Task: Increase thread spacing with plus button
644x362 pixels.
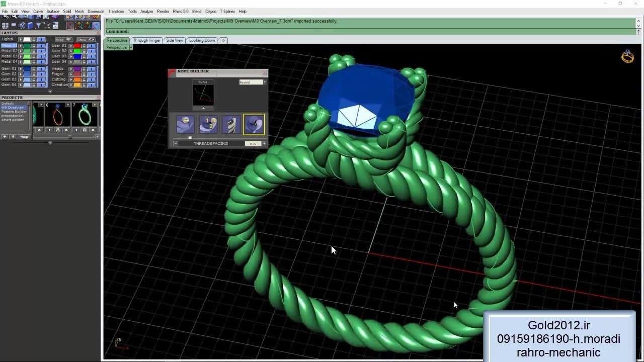Action: [x=264, y=144]
